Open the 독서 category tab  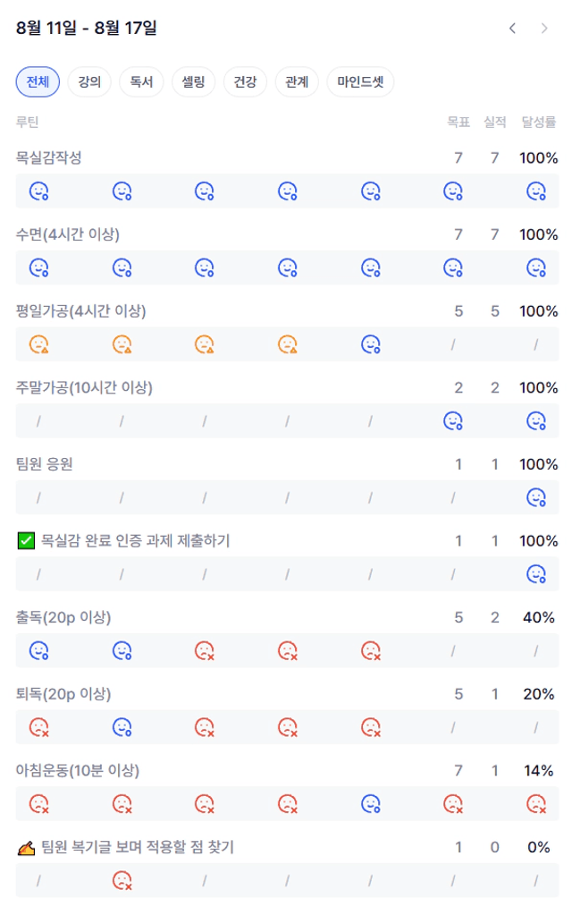[141, 81]
